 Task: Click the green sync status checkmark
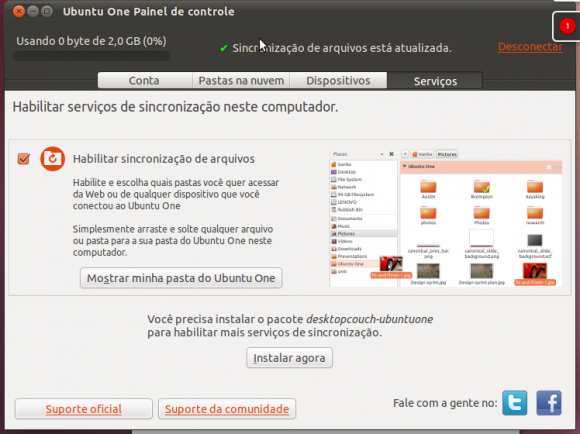click(223, 48)
